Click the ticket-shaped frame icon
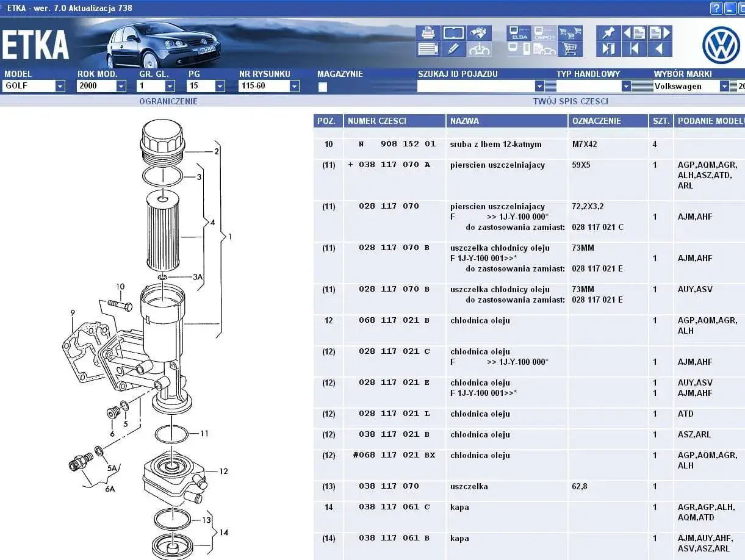The width and height of the screenshot is (745, 560). (x=453, y=33)
